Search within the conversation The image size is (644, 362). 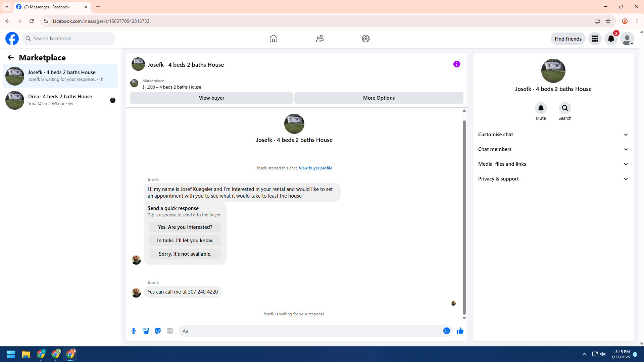[565, 108]
